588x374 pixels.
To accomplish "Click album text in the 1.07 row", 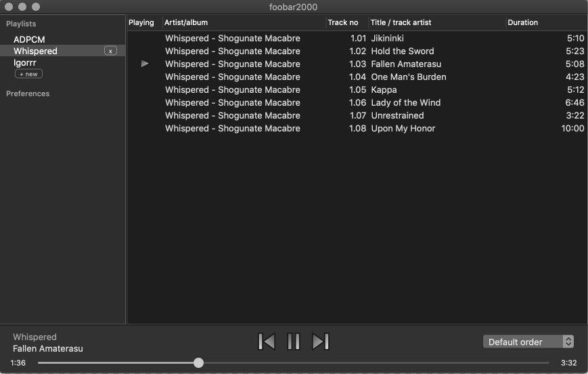I will point(233,115).
